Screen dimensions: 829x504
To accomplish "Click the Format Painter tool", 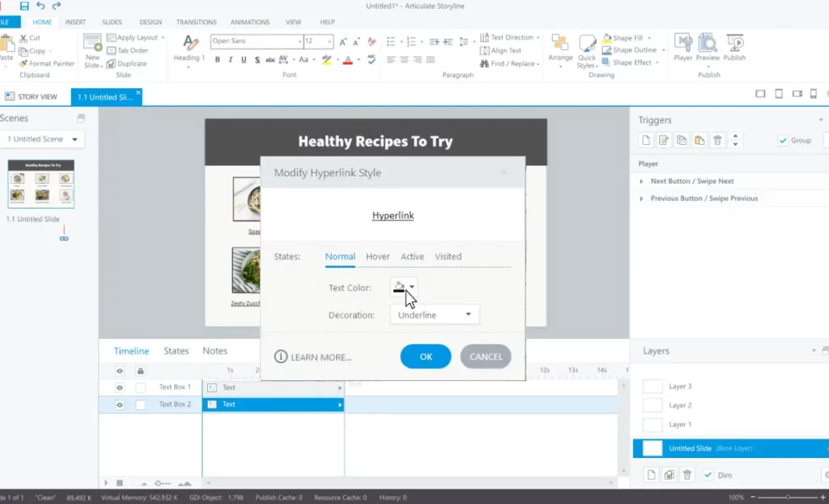I will tap(47, 63).
